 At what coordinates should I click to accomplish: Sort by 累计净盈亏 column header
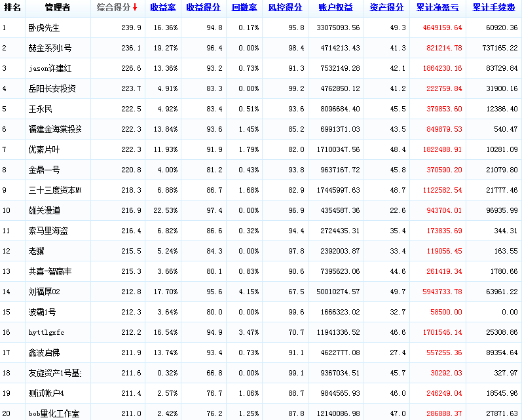tap(438, 8)
